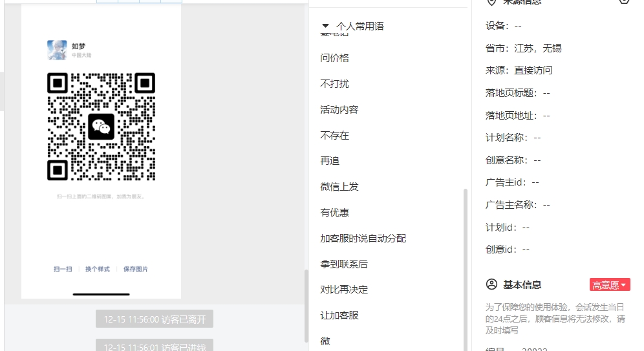
Task: Click the 如梦 profile avatar
Action: coord(57,50)
